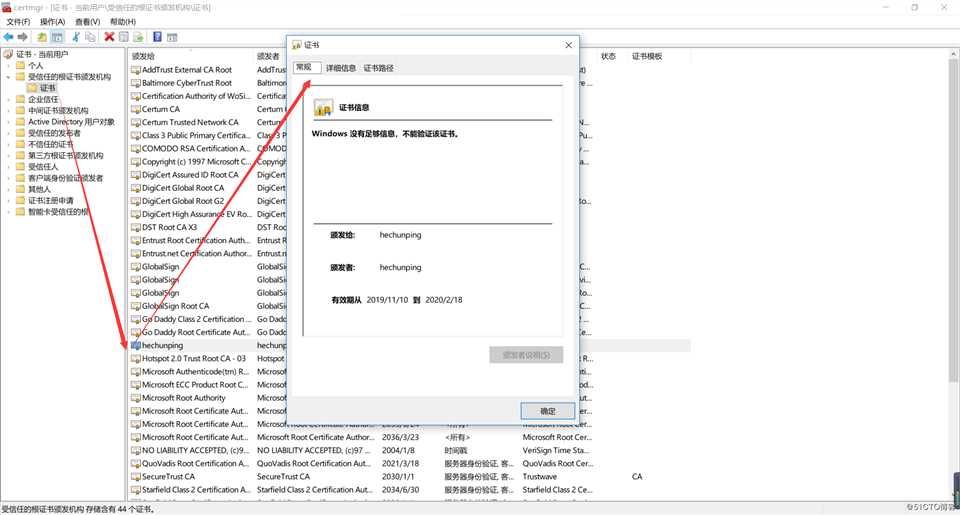Select the 常规 tab in certificate dialog
The height and width of the screenshot is (515, 960).
click(306, 67)
